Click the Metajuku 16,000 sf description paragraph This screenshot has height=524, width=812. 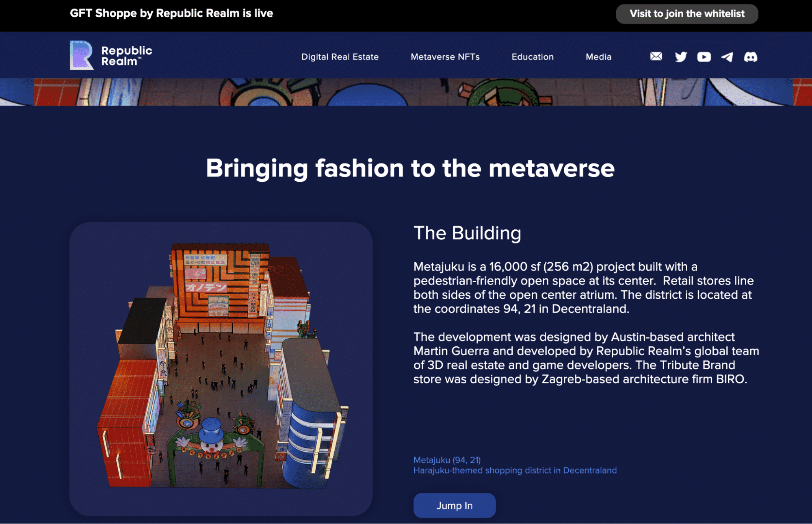[x=583, y=288]
